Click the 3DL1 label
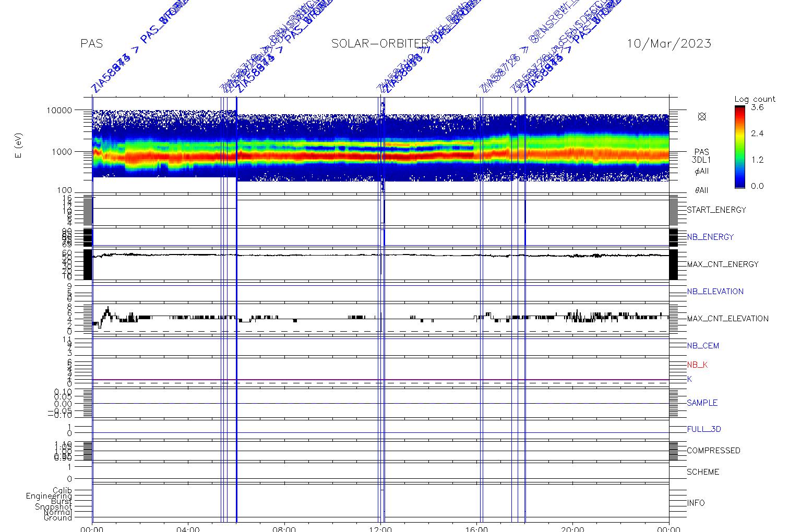The width and height of the screenshot is (789, 532). pyautogui.click(x=702, y=161)
